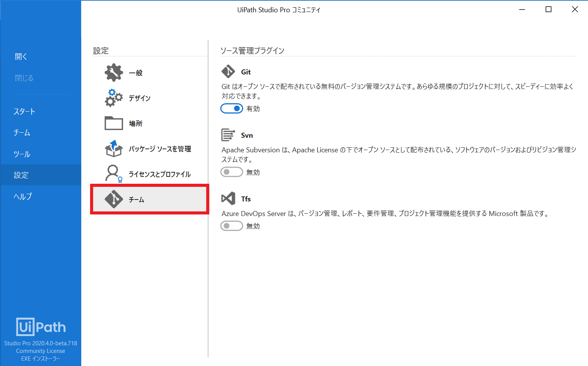Click the Svn heading text

click(247, 135)
